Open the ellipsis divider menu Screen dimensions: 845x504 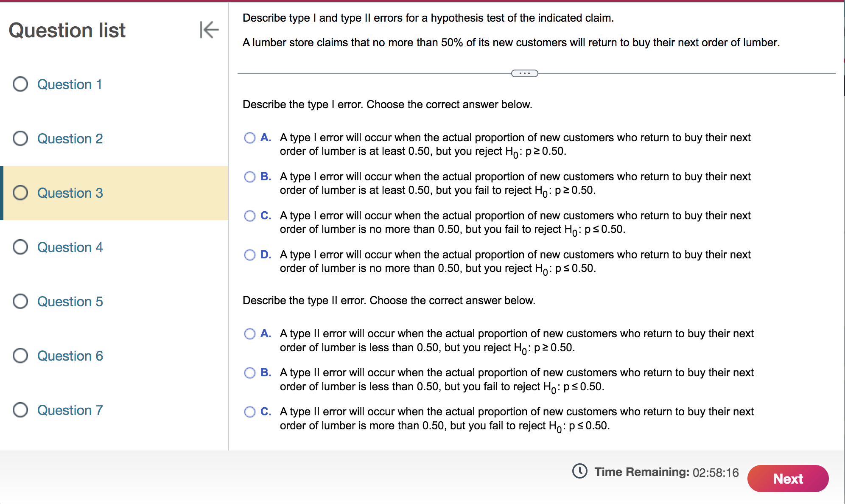(x=525, y=73)
